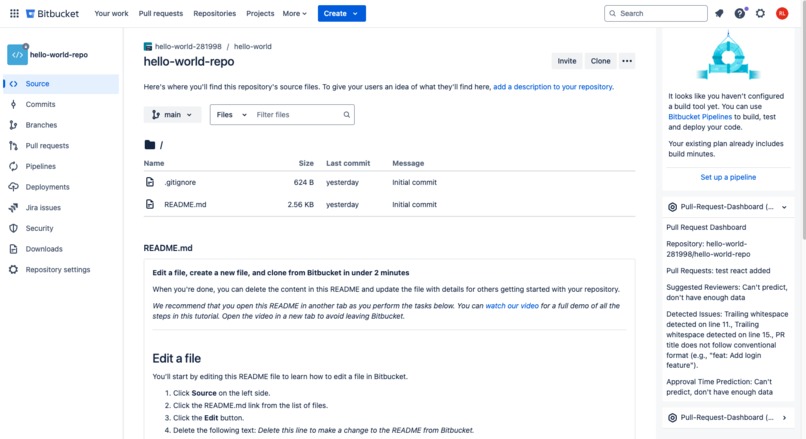Click the Invite button

point(567,61)
